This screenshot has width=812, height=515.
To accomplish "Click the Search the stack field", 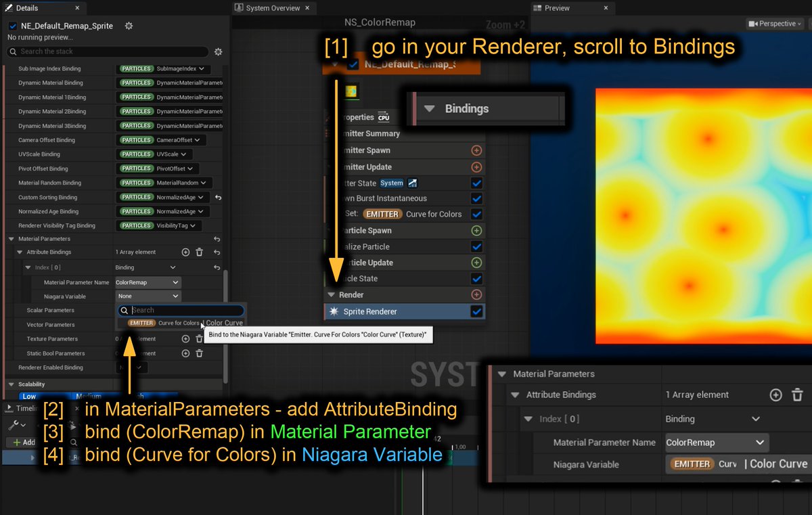I will [108, 51].
